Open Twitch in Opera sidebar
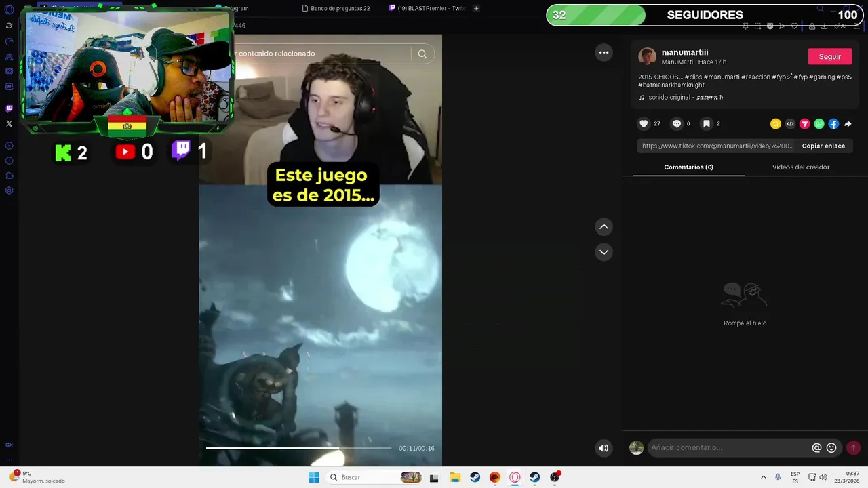 tap(9, 108)
